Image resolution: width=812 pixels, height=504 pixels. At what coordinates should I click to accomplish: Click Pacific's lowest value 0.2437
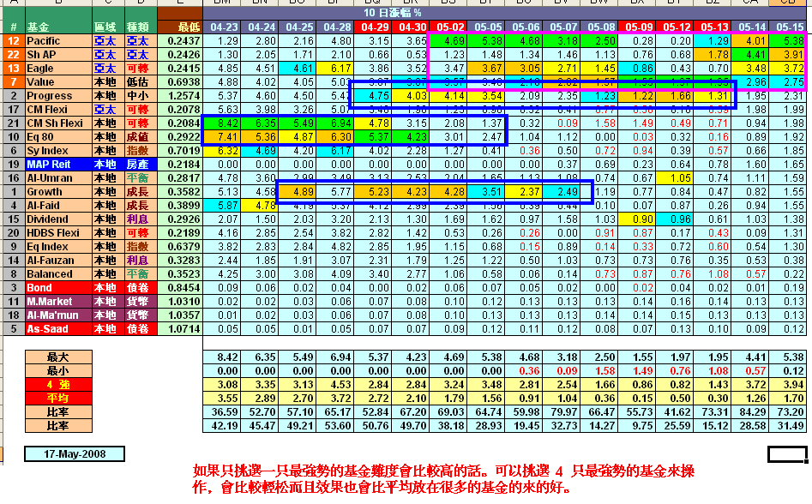click(180, 41)
